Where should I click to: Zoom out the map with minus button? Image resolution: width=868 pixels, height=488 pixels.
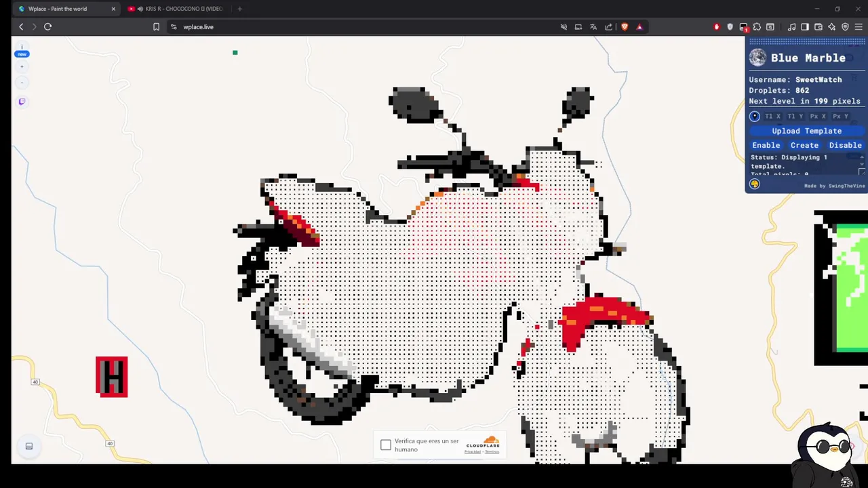[22, 83]
